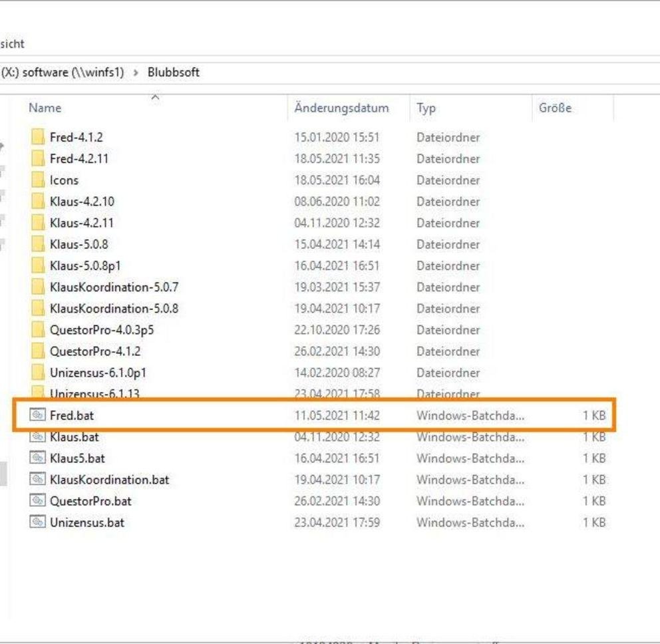Sort by the Typ column header
This screenshot has height=644, width=660.
click(x=426, y=108)
